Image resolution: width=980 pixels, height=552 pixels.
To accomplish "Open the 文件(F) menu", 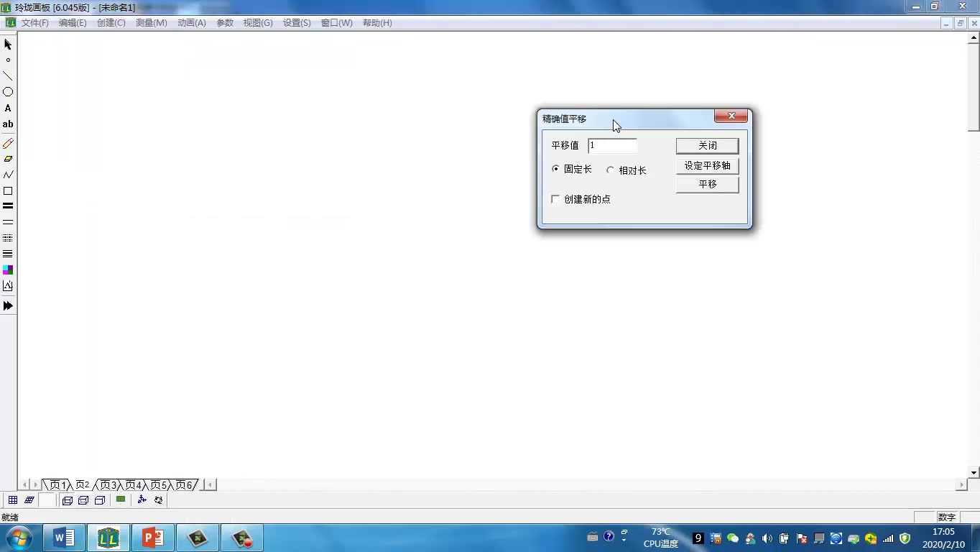I will point(34,23).
